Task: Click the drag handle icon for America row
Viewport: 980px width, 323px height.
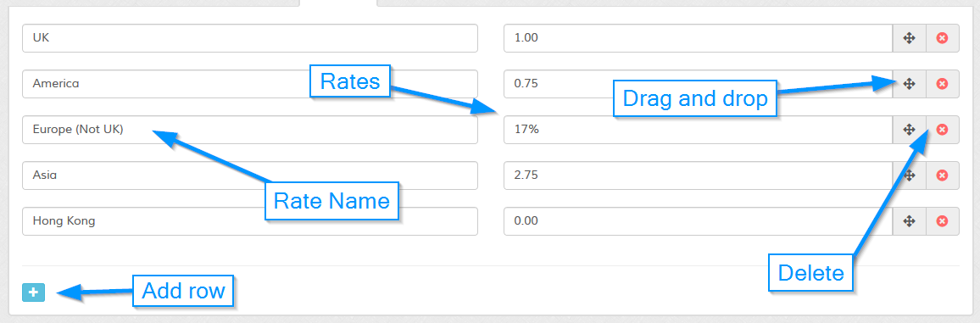Action: click(x=910, y=84)
